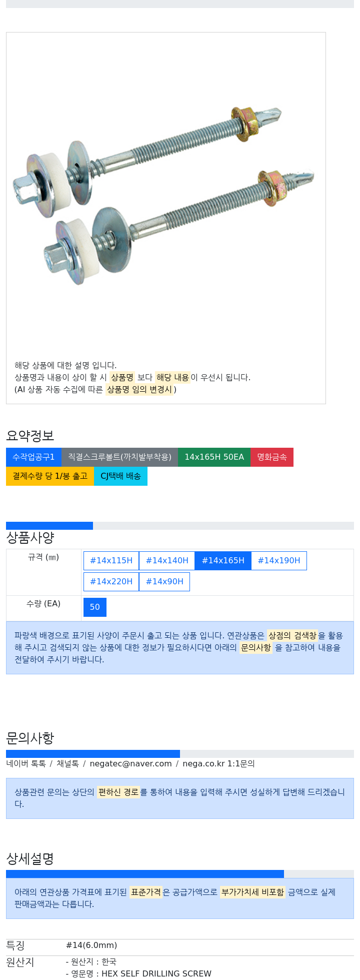
Task: Select the 명화금속 brand tag
Action: click(272, 457)
